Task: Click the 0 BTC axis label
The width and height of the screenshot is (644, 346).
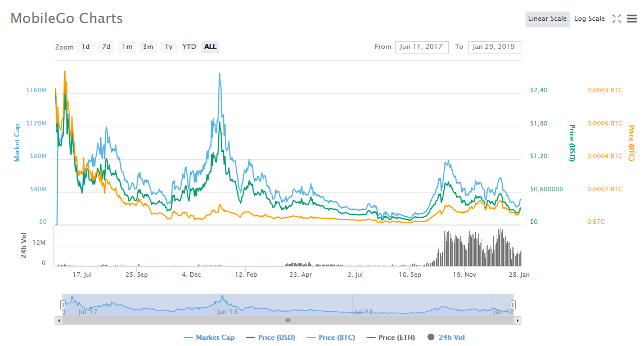Action: pos(596,222)
